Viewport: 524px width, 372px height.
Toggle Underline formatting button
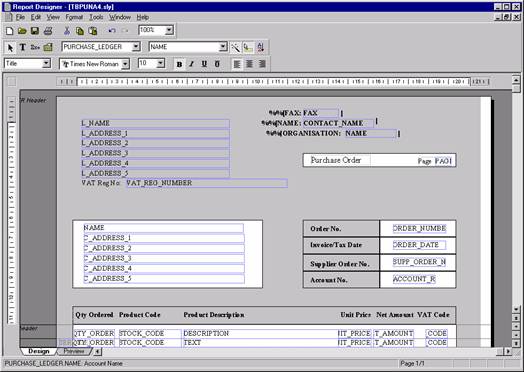coord(204,64)
